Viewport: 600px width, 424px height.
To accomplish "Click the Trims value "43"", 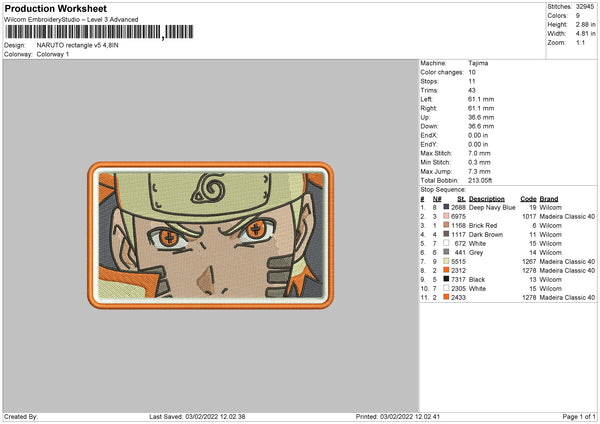I will (472, 90).
